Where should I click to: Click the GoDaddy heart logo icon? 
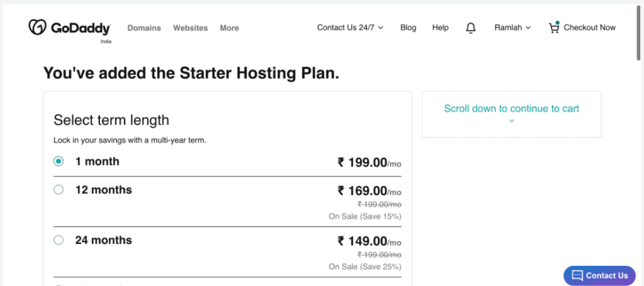(38, 27)
